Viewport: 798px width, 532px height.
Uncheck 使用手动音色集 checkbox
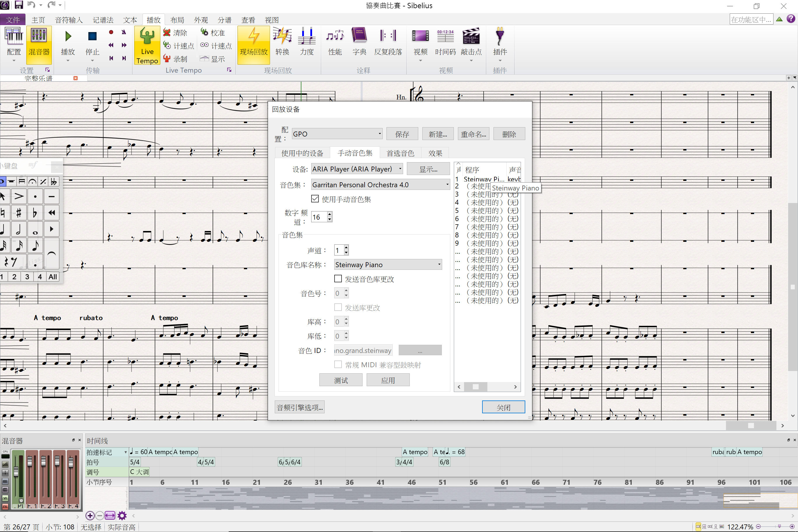(x=315, y=199)
